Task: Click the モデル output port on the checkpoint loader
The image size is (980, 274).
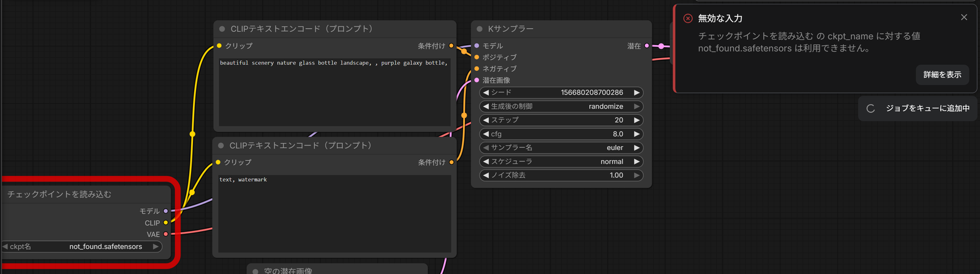Action: [165, 211]
